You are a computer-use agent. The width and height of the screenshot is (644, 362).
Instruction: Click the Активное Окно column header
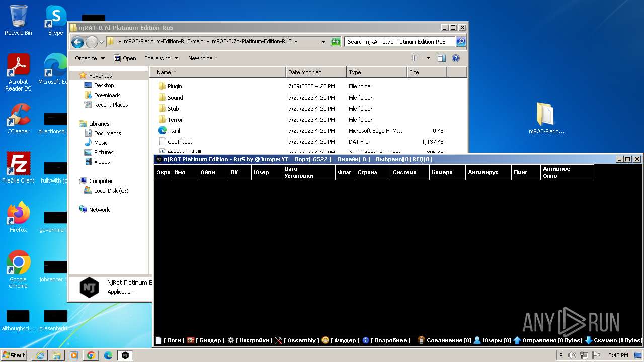pos(567,172)
